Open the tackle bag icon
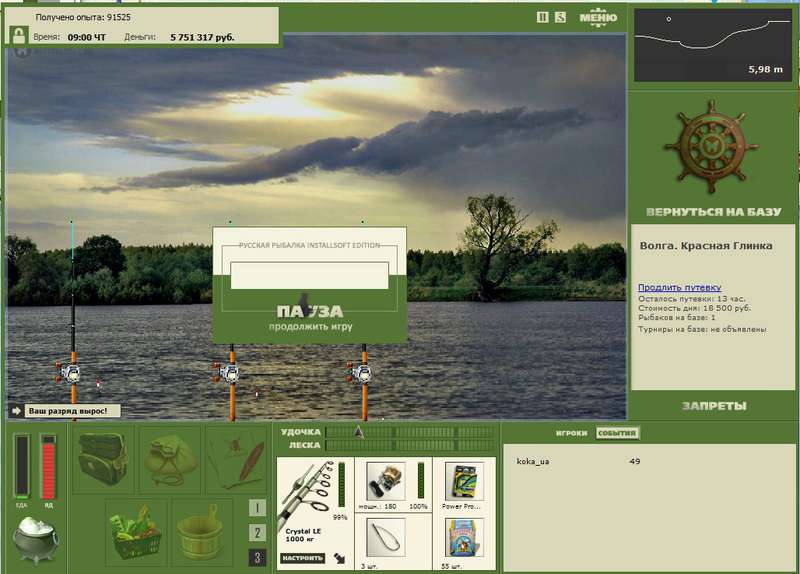800x574 pixels. tap(103, 460)
